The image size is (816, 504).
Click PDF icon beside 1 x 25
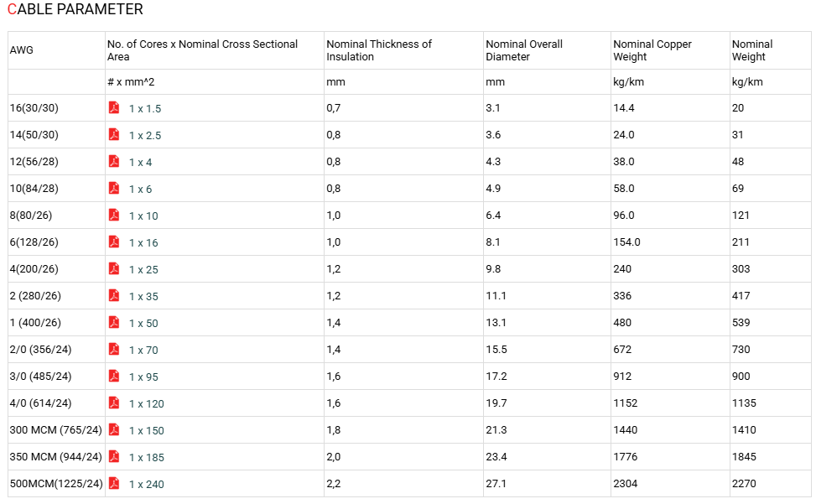pos(114,268)
